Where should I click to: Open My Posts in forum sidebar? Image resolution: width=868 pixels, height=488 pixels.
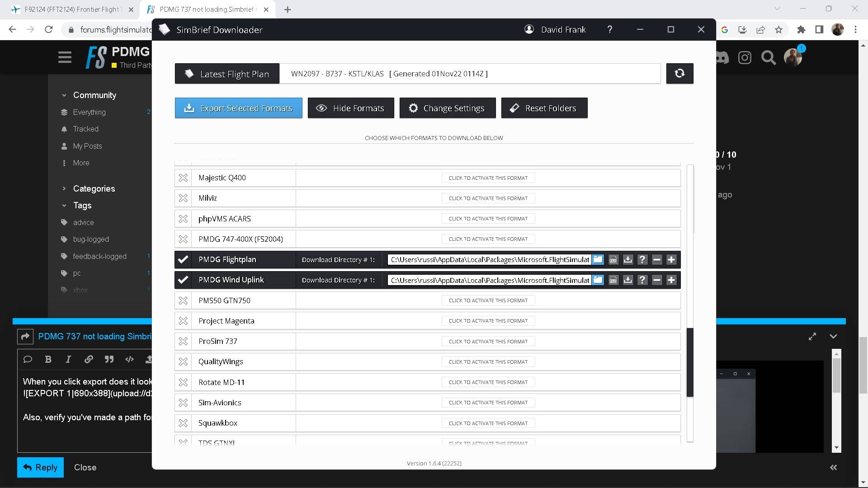(87, 146)
